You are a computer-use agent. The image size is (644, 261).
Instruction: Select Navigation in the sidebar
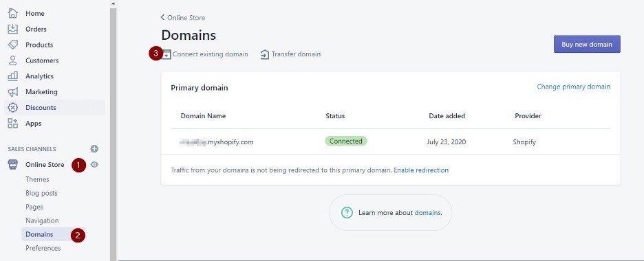click(42, 220)
